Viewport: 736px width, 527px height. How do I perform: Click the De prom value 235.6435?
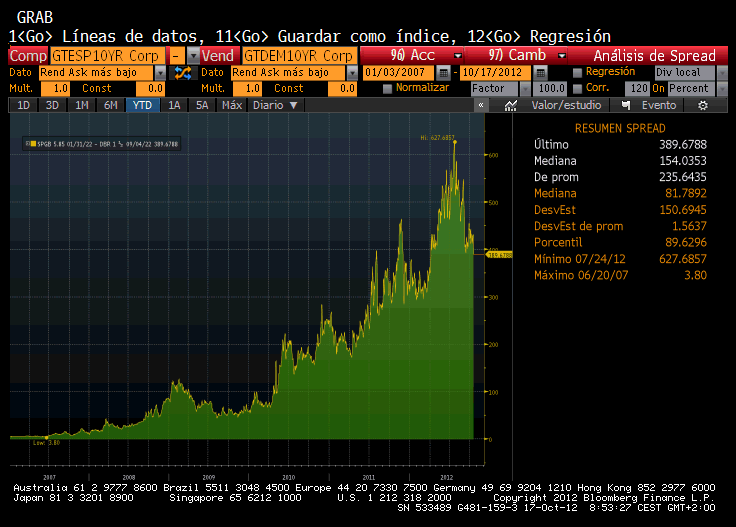(x=682, y=177)
